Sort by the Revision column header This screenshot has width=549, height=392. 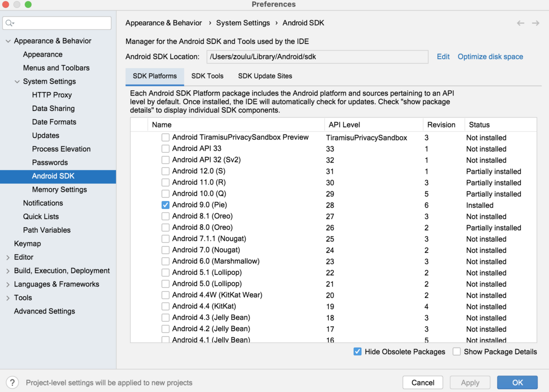[443, 125]
